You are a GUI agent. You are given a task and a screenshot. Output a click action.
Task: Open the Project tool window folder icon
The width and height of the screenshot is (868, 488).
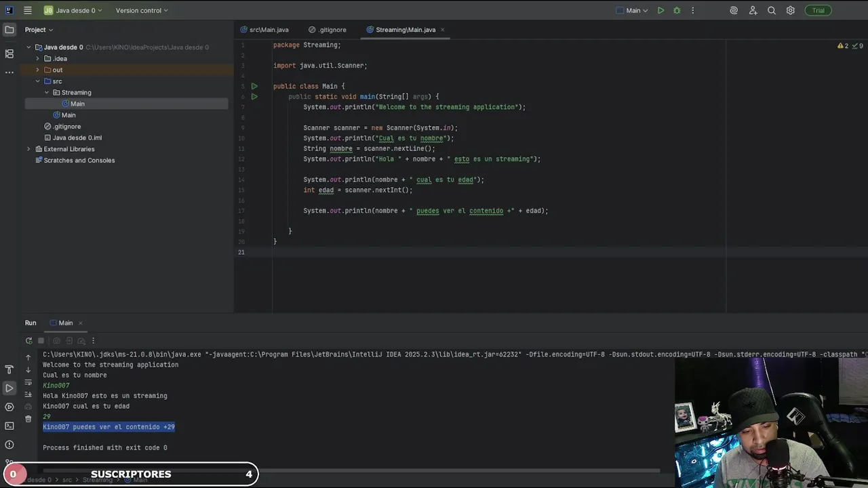coord(9,30)
